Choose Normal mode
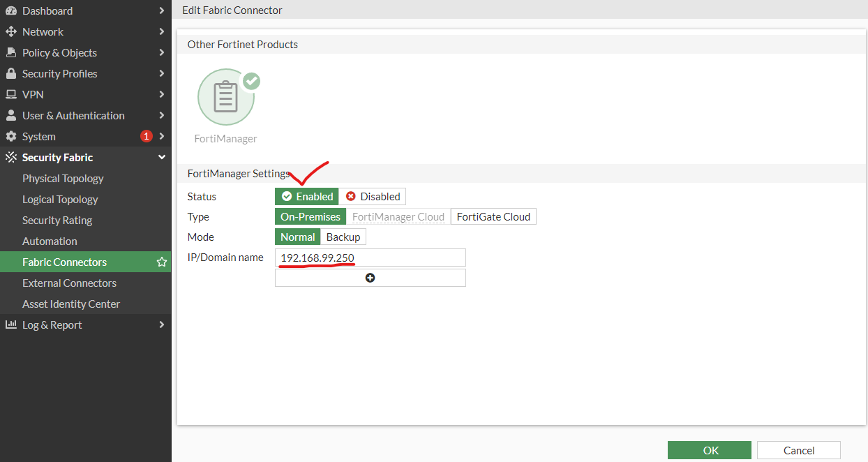Image resolution: width=868 pixels, height=462 pixels. (x=298, y=237)
